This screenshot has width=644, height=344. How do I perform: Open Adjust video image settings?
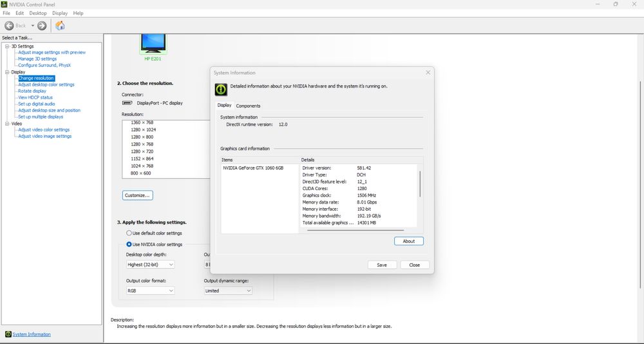point(45,136)
